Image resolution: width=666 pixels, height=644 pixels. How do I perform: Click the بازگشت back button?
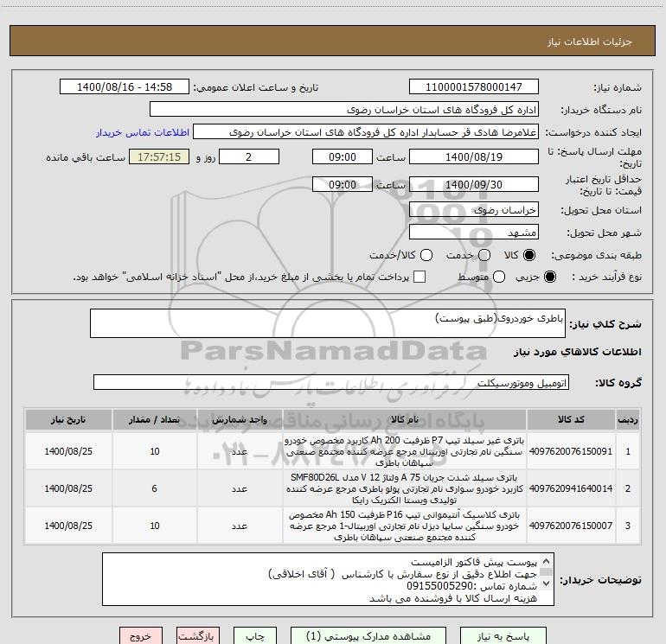click(198, 636)
